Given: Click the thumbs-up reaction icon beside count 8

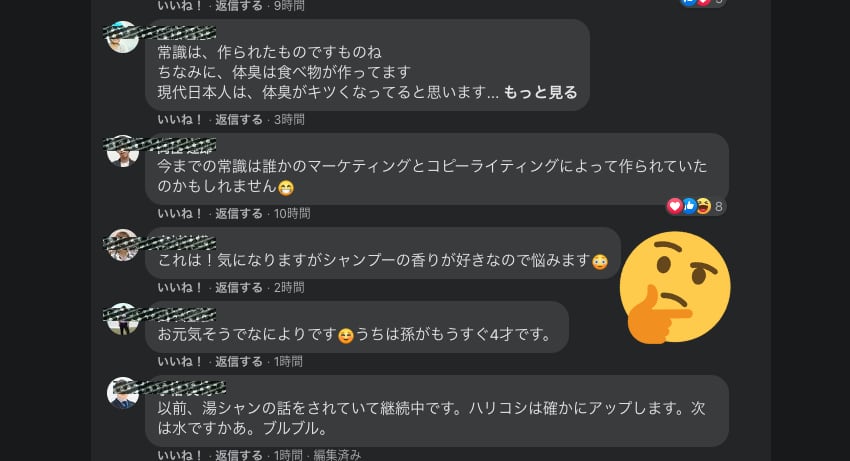Looking at the screenshot, I should pos(689,206).
